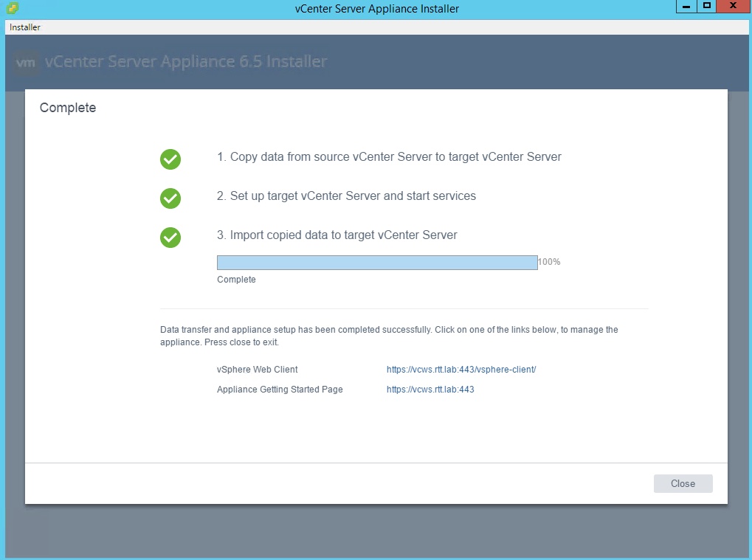Maximize the installer window
This screenshot has height=560, width=752.
point(706,7)
